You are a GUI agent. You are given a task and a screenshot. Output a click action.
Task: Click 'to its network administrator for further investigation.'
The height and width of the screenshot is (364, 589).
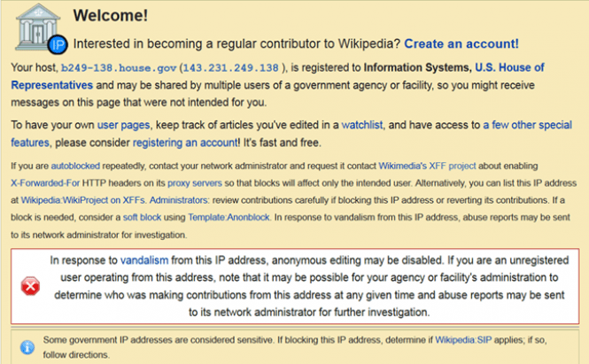pyautogui.click(x=309, y=312)
